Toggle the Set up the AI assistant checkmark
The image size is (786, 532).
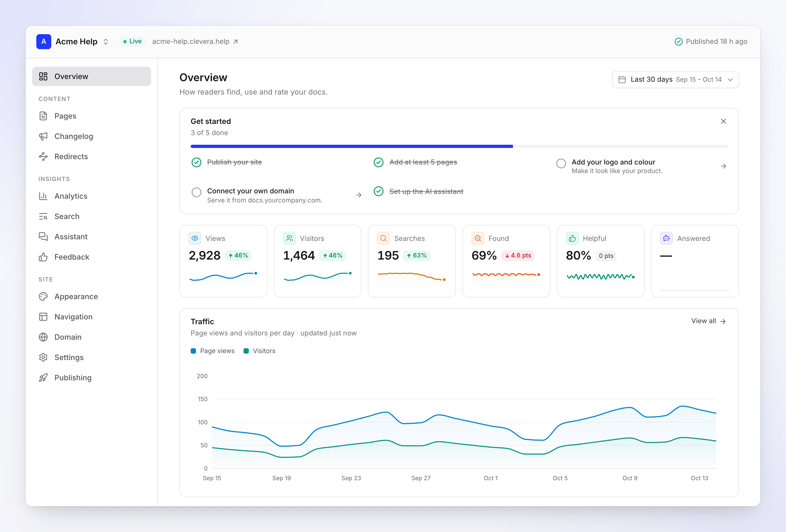click(379, 191)
